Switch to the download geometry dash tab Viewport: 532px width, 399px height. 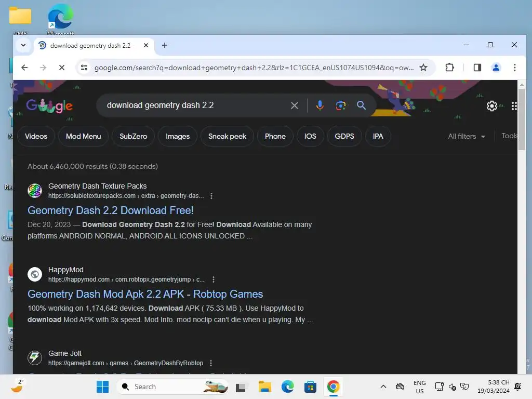pyautogui.click(x=92, y=46)
